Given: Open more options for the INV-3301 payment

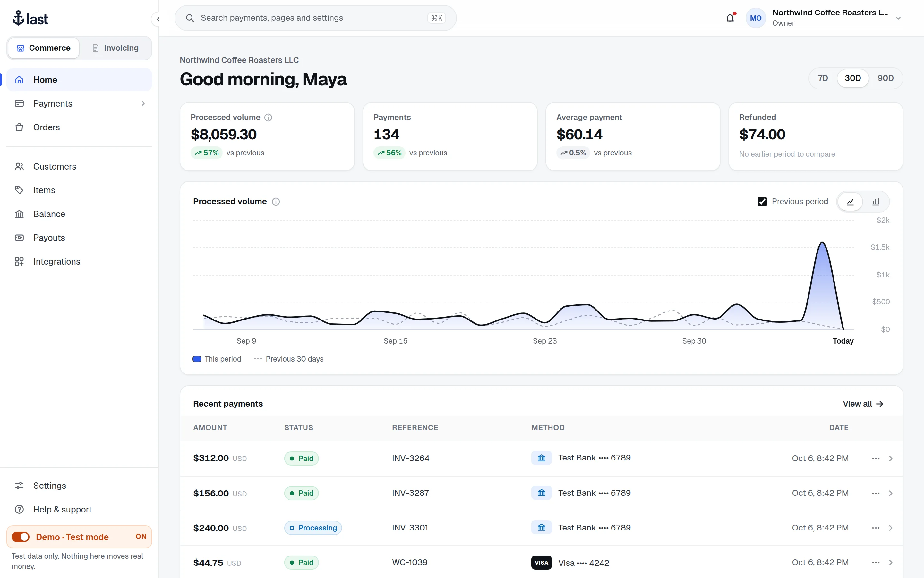Looking at the screenshot, I should point(876,528).
